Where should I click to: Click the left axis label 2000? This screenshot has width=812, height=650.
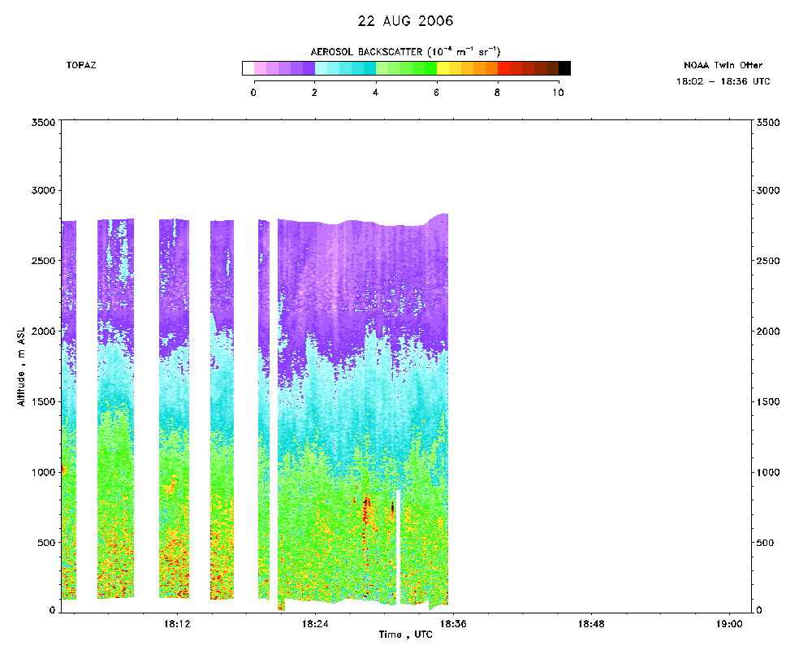44,331
